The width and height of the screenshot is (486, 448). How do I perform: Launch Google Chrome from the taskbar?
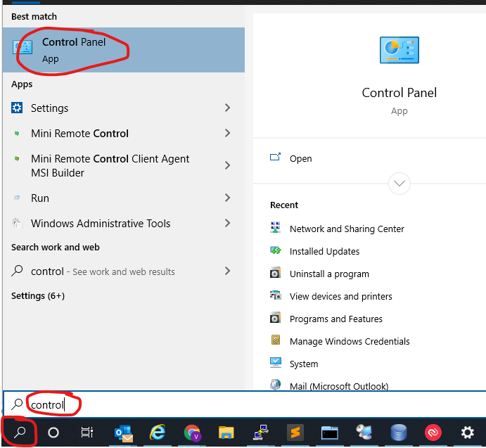[x=192, y=433]
